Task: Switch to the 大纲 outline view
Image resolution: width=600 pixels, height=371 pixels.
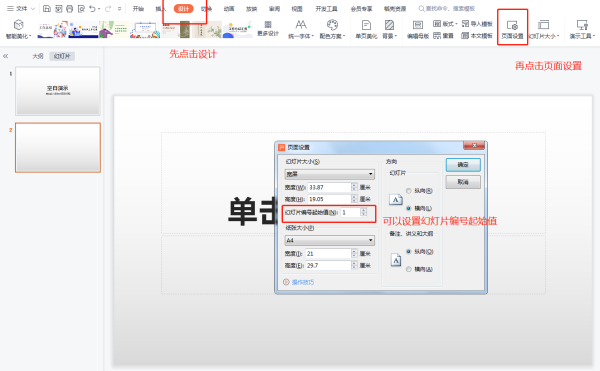Action: (x=38, y=56)
